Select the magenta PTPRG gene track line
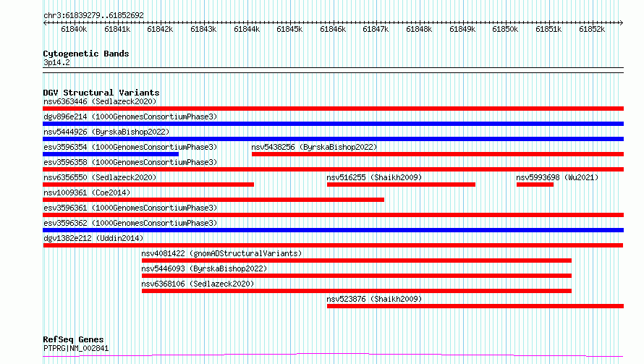Screen dimensions: 644x364 (333, 355)
